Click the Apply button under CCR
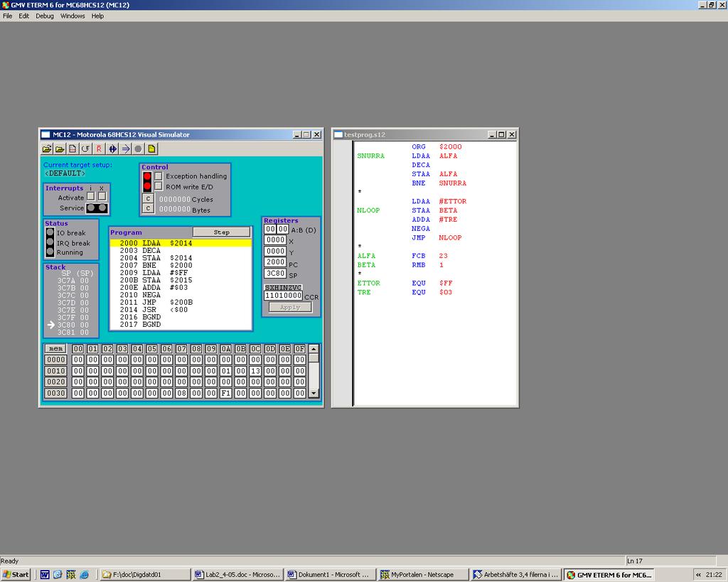 click(x=290, y=307)
